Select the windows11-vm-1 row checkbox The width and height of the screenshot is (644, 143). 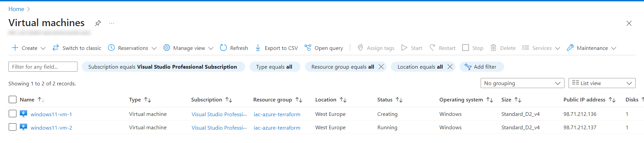click(x=12, y=114)
